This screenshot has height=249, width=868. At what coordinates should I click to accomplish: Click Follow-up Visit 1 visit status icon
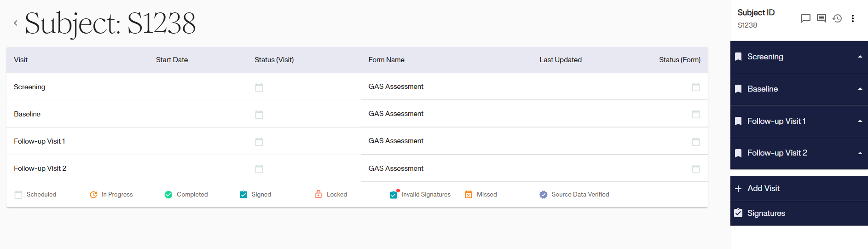point(259,142)
